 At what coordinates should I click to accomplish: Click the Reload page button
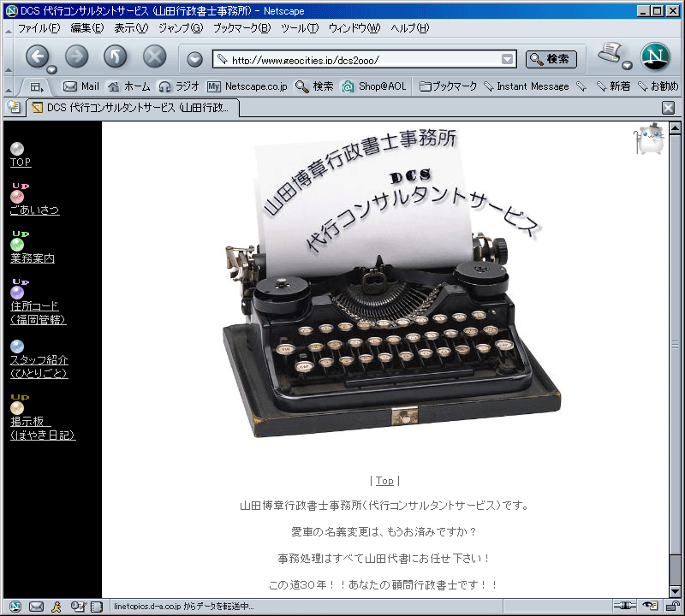116,56
